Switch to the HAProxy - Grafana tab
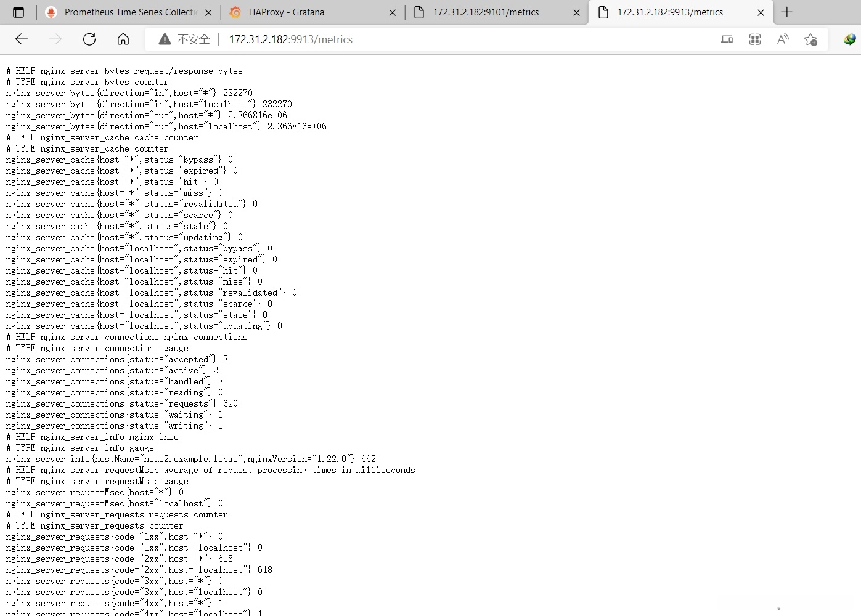The image size is (861, 616). [x=312, y=12]
